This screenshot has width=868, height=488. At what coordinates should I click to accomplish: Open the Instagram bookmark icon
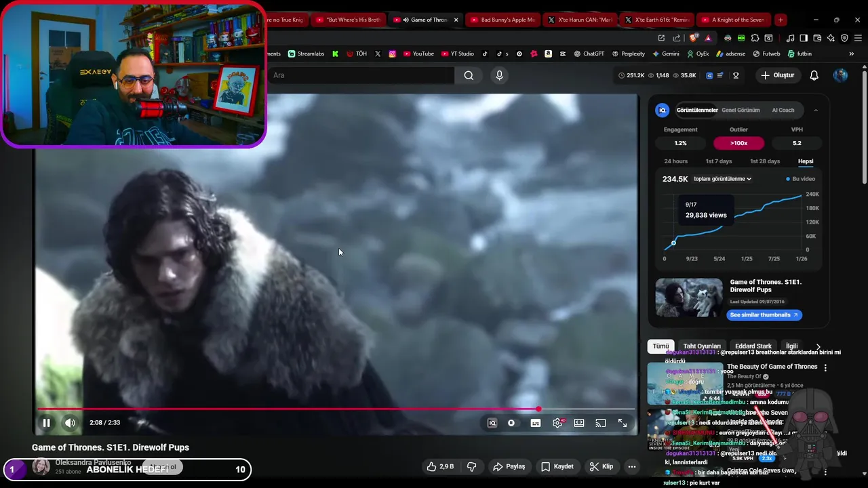[392, 54]
